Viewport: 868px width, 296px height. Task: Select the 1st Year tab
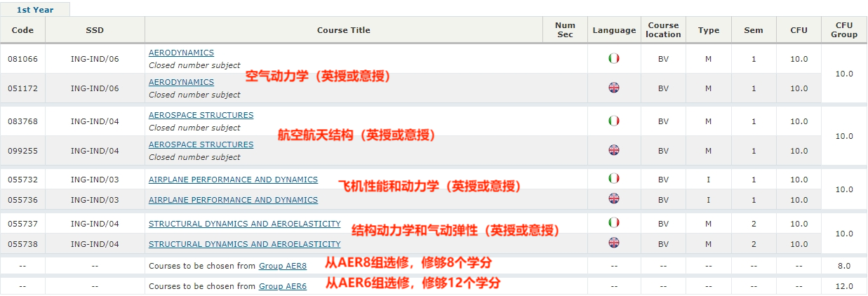(x=34, y=10)
